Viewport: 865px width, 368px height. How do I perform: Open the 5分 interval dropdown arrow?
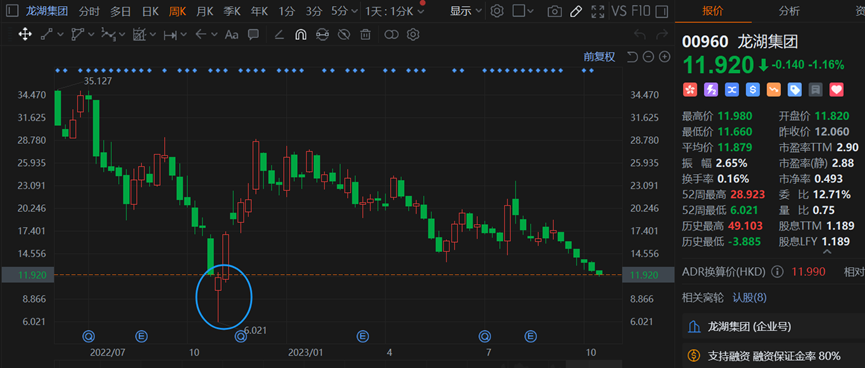point(354,11)
